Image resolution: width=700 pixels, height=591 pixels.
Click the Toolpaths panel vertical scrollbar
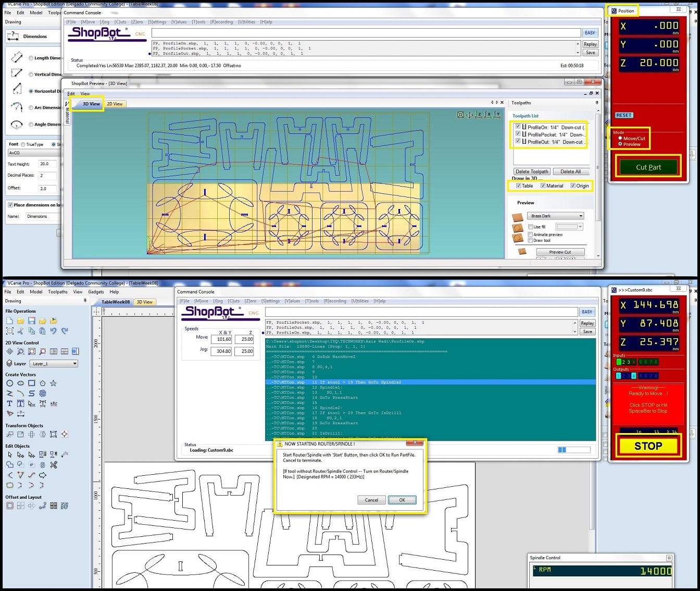tap(597, 182)
